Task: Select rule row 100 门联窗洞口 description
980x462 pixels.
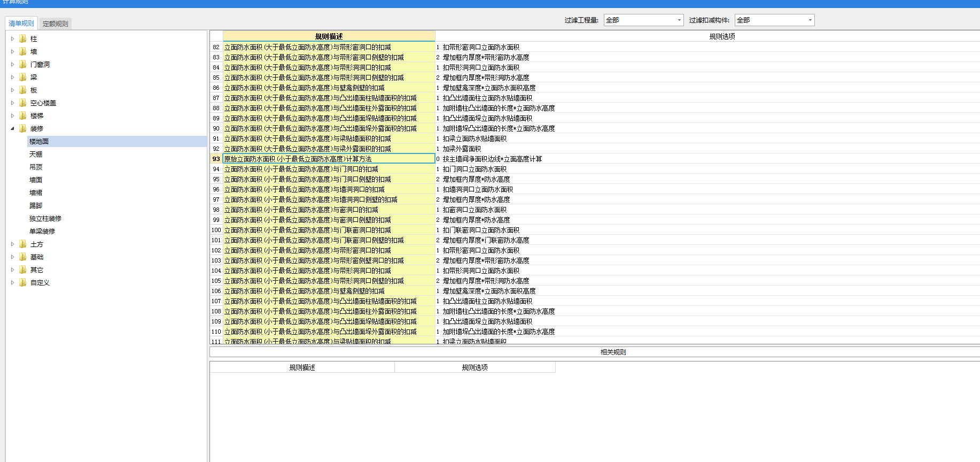Action: 329,230
